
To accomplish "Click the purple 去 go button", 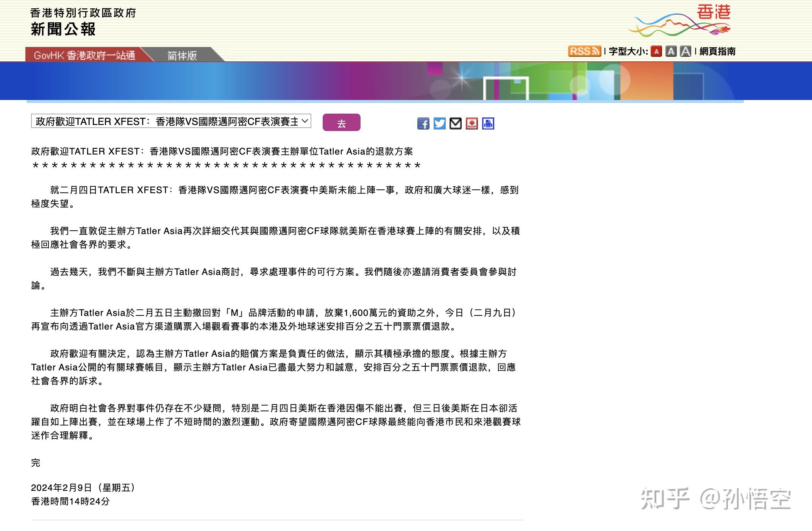I will click(x=342, y=123).
